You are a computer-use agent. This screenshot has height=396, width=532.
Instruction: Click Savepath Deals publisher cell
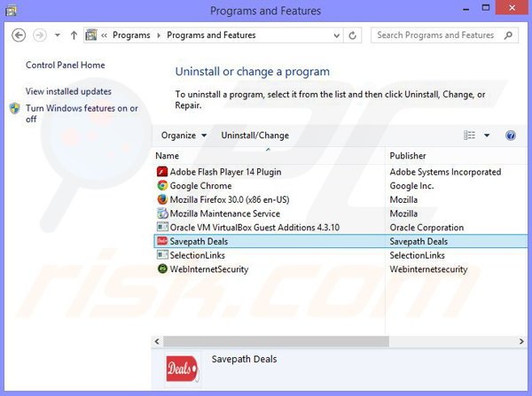pos(419,241)
